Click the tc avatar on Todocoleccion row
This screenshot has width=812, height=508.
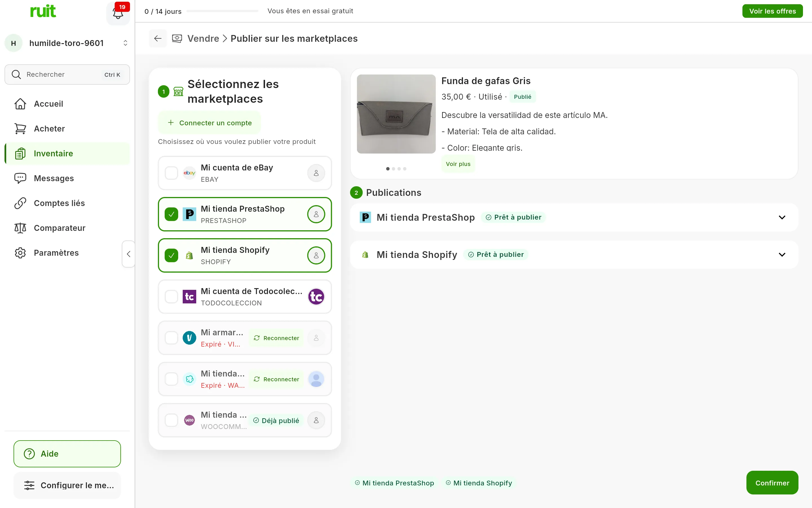click(316, 297)
